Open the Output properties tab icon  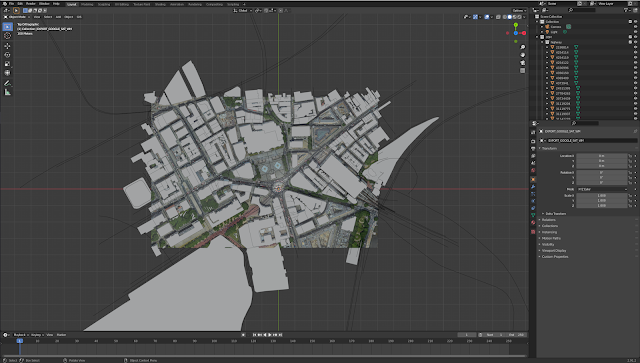click(x=533, y=148)
